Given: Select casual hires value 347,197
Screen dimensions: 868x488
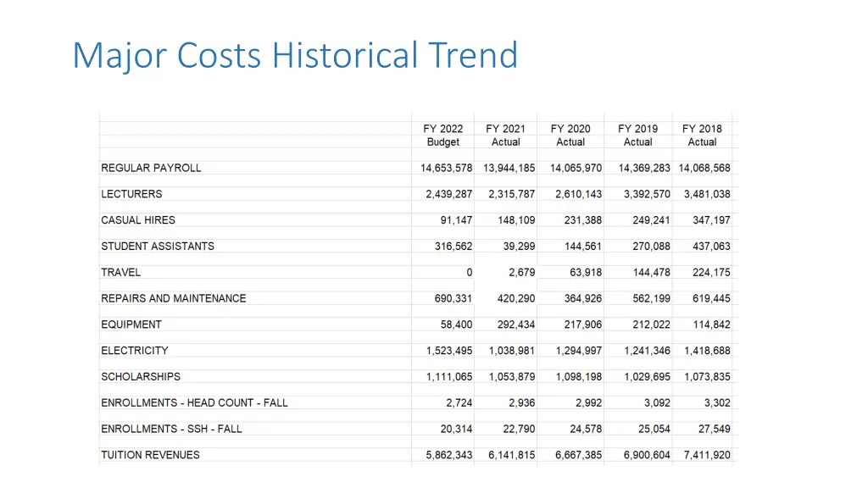Looking at the screenshot, I should click(712, 219).
